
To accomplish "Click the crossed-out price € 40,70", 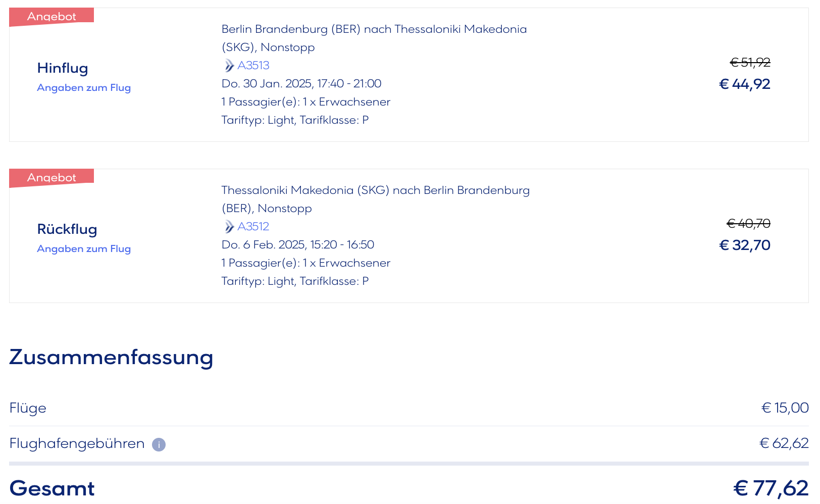I will 749,224.
